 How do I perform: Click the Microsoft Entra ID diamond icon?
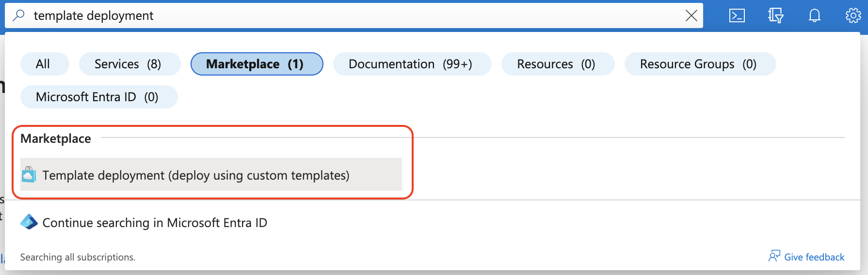tap(29, 222)
